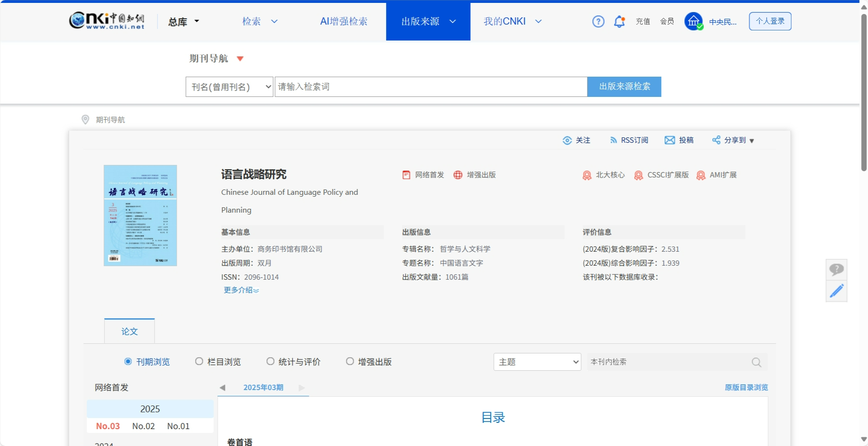868x446 pixels.
Task: Open the AI增强检索 menu item
Action: 344,21
